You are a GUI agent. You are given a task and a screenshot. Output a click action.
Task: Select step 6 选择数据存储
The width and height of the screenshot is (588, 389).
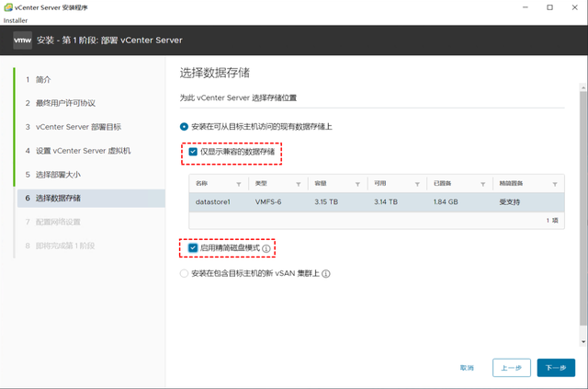[x=91, y=199]
